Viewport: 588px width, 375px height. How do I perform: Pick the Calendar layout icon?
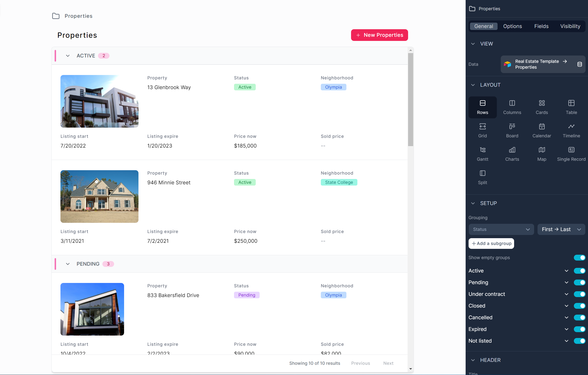(541, 130)
